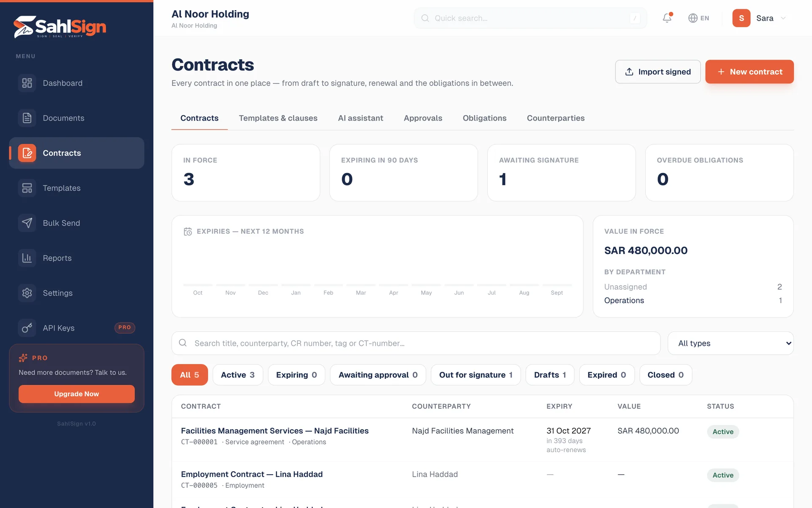Click the Bulk Send paper-plane icon
This screenshot has width=812, height=508.
(27, 223)
